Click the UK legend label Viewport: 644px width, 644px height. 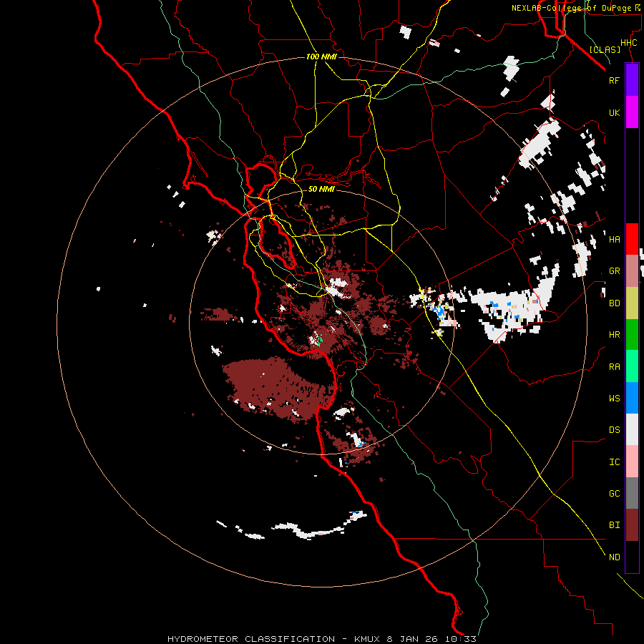tap(614, 113)
